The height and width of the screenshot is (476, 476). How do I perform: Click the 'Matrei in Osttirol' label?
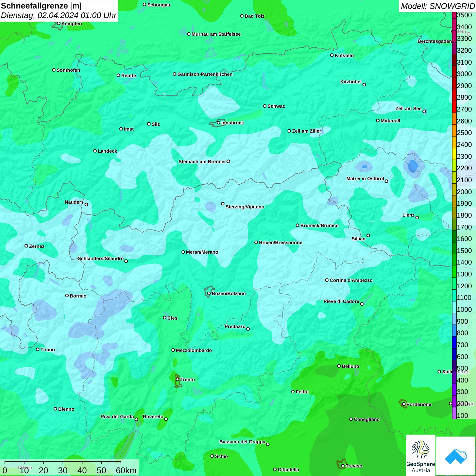365,178
